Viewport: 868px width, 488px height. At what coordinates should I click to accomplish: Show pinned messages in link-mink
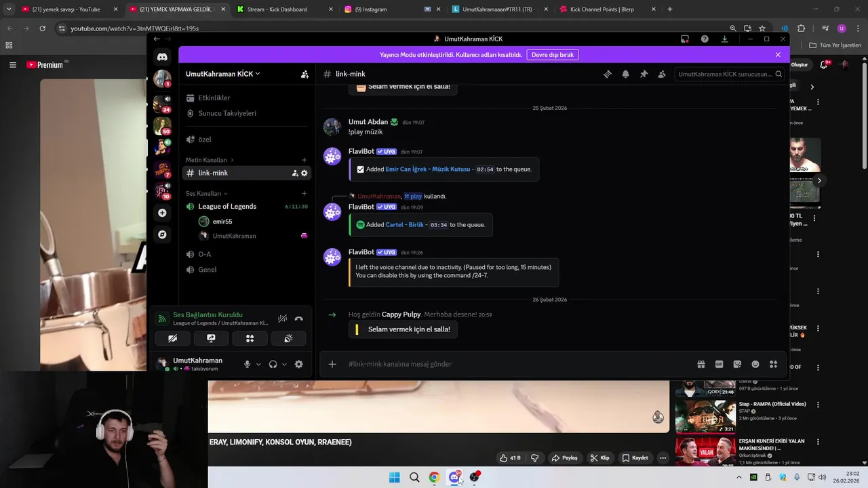pos(644,74)
